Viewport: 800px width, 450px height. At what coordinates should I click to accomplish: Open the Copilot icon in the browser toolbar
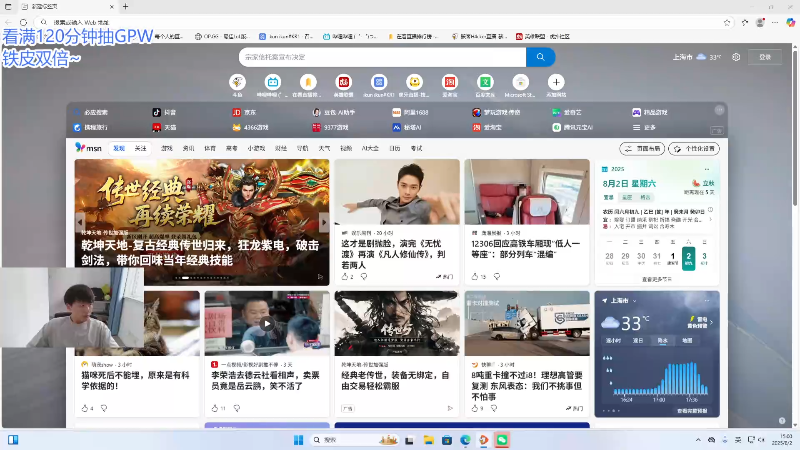(x=790, y=22)
